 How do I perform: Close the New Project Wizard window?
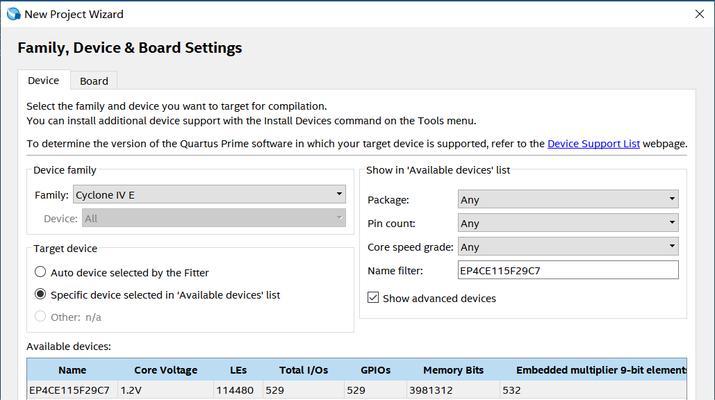point(699,14)
